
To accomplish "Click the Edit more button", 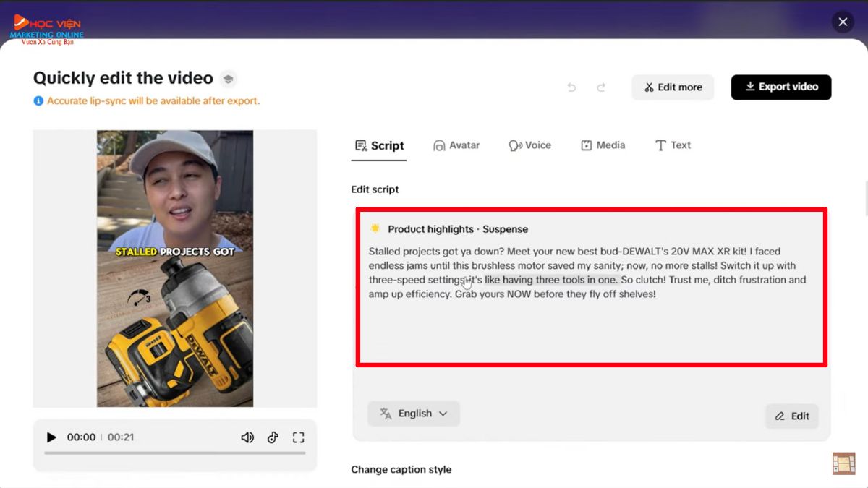I will 673,87.
